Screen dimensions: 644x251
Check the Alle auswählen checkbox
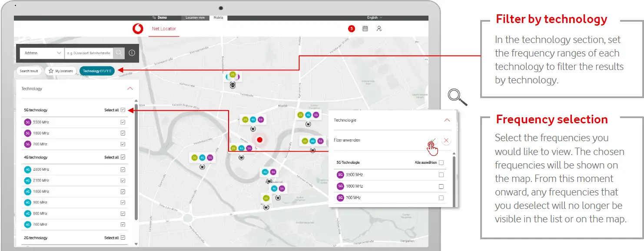[441, 163]
